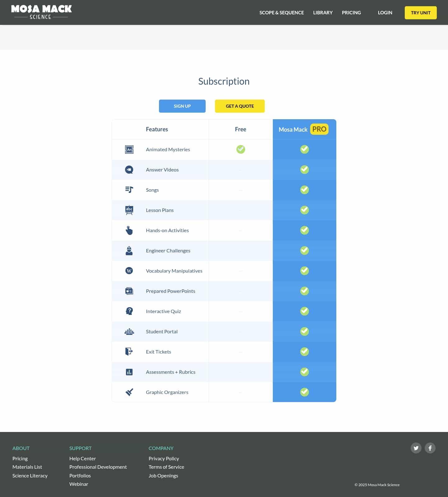Click the PRO checkmark for Interactive Quiz
This screenshot has width=448, height=497.
pos(305,311)
